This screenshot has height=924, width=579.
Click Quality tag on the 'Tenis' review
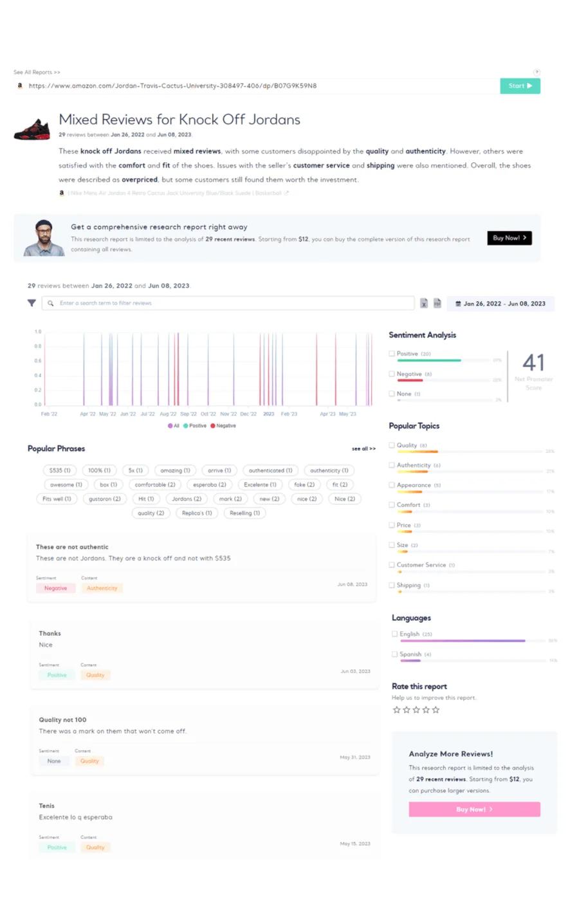95,847
